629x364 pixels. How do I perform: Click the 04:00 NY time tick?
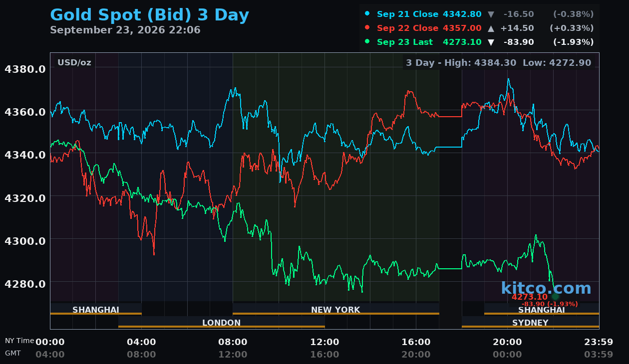(x=141, y=342)
